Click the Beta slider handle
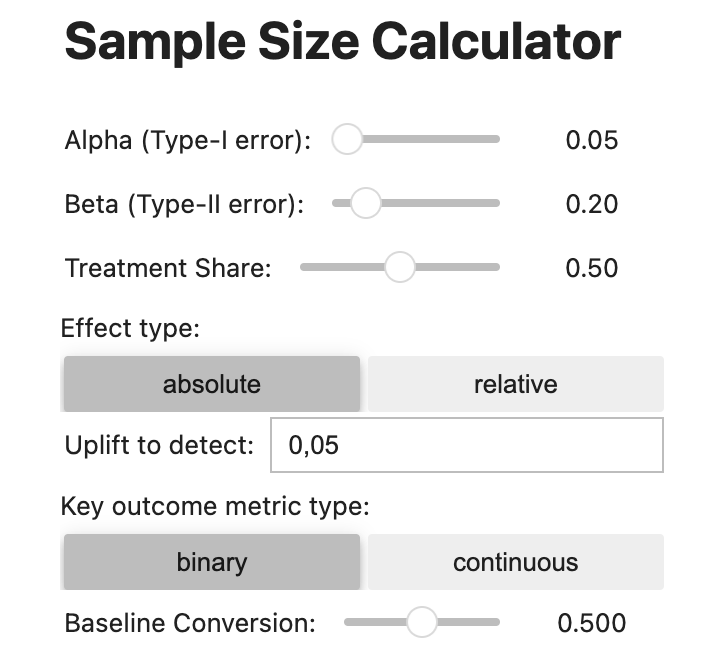719x670 pixels. coord(366,204)
